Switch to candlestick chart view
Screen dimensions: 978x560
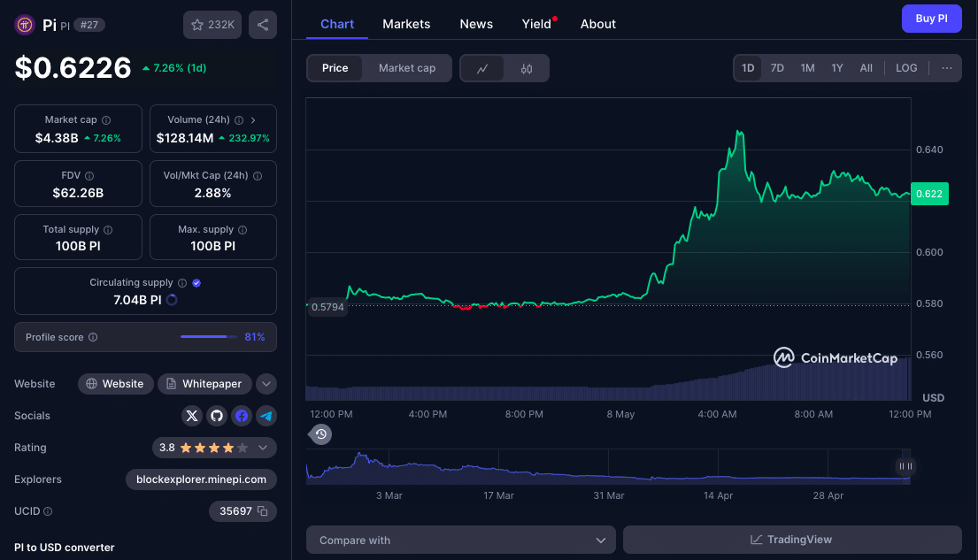(527, 68)
